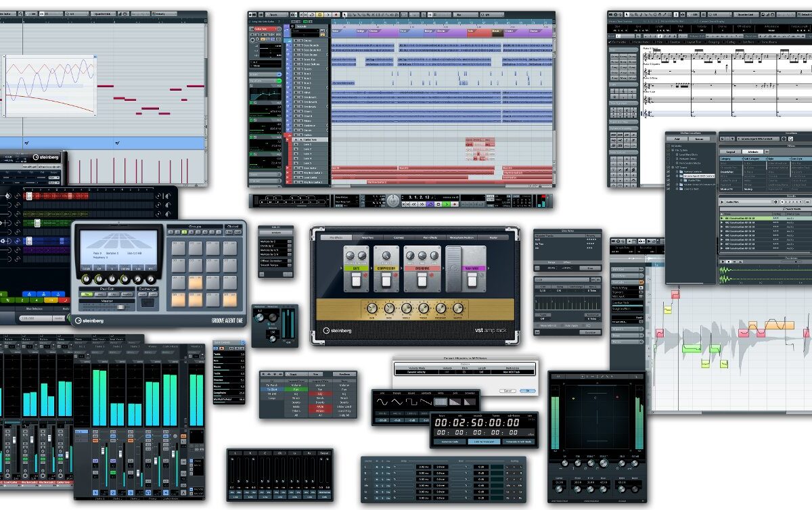Open the Category column dropdown in MediaBay Filters

pyautogui.click(x=742, y=159)
